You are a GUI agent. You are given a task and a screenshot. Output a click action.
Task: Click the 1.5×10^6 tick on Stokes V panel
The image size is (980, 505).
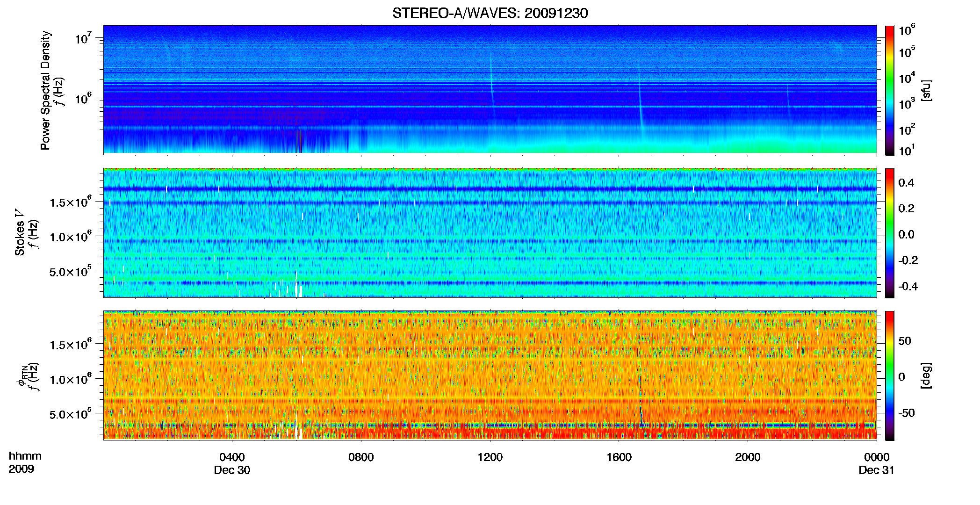(x=71, y=202)
